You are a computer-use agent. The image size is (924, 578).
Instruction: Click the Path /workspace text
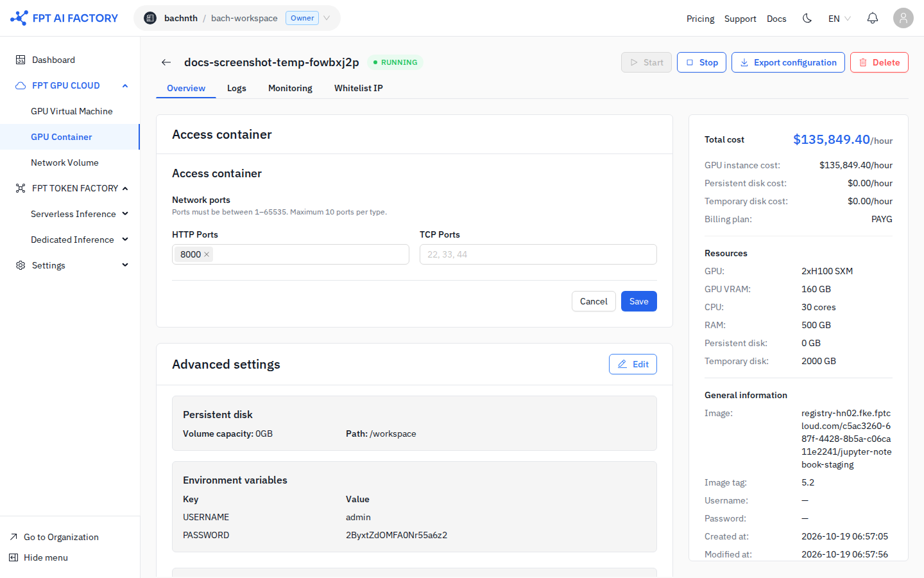pos(381,433)
